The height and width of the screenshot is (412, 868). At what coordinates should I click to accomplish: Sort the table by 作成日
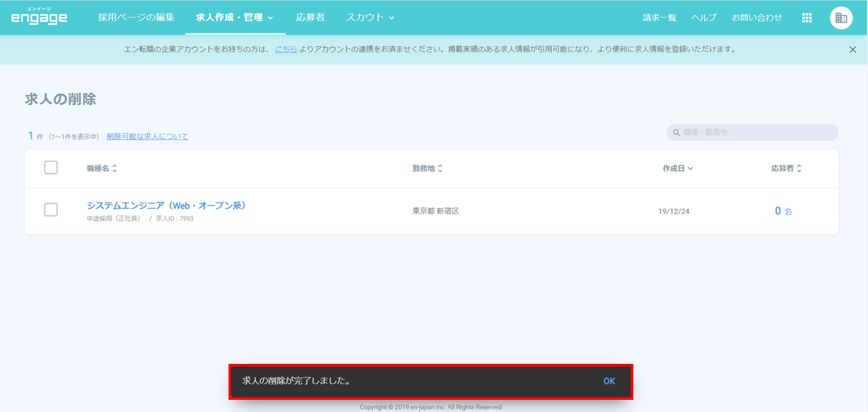click(x=678, y=169)
